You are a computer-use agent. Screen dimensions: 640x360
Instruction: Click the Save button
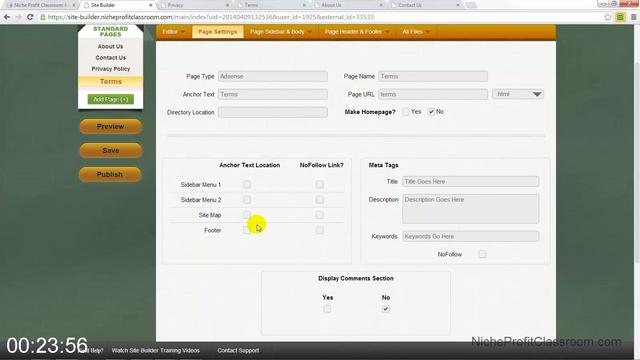point(110,151)
